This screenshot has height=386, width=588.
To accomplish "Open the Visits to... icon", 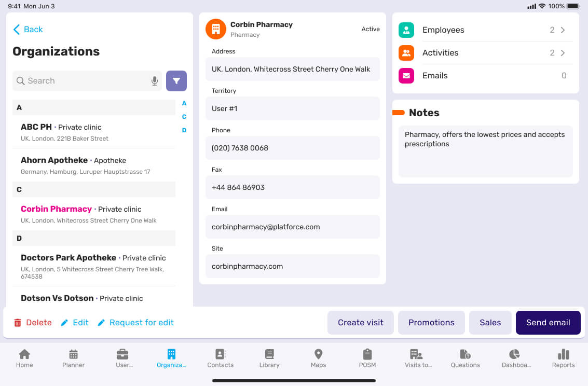I will (x=416, y=354).
